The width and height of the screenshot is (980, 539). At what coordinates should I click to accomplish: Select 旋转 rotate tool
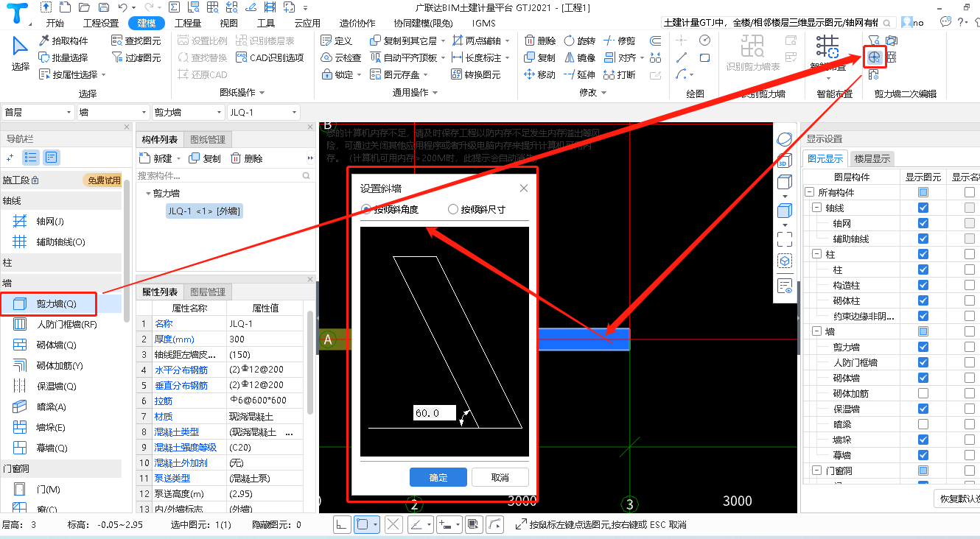[x=579, y=40]
